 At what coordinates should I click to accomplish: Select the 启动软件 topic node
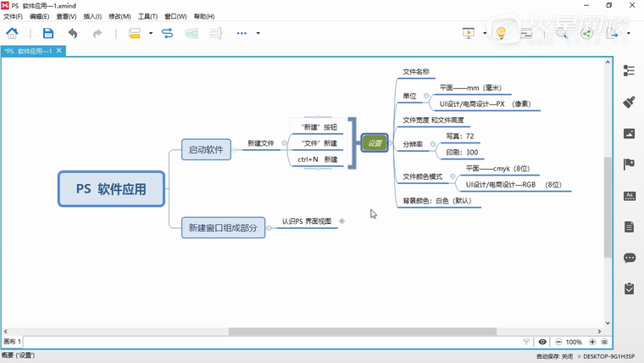click(206, 150)
